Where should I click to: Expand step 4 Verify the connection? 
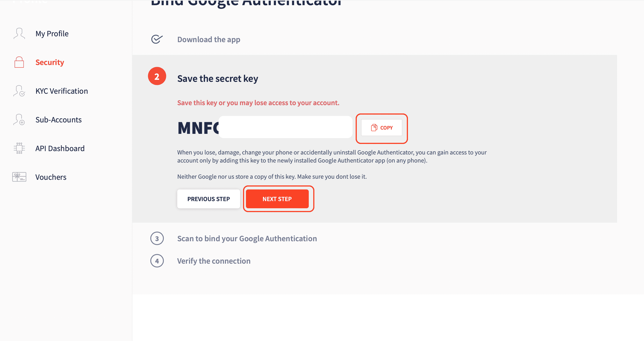point(214,261)
